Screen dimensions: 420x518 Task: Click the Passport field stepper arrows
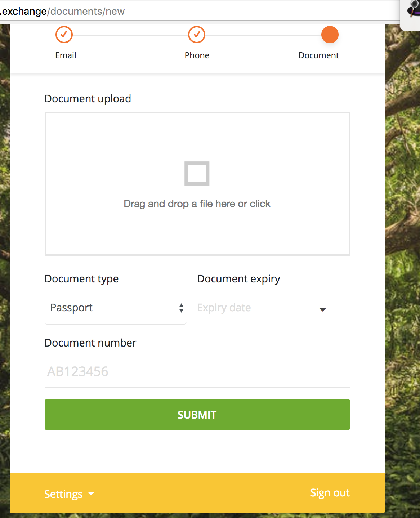pos(181,308)
